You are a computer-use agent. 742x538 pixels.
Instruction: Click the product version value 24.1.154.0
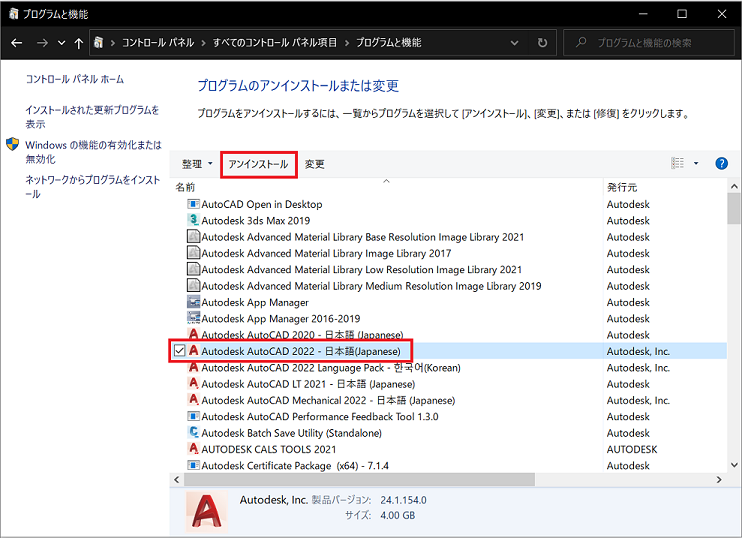[403, 500]
